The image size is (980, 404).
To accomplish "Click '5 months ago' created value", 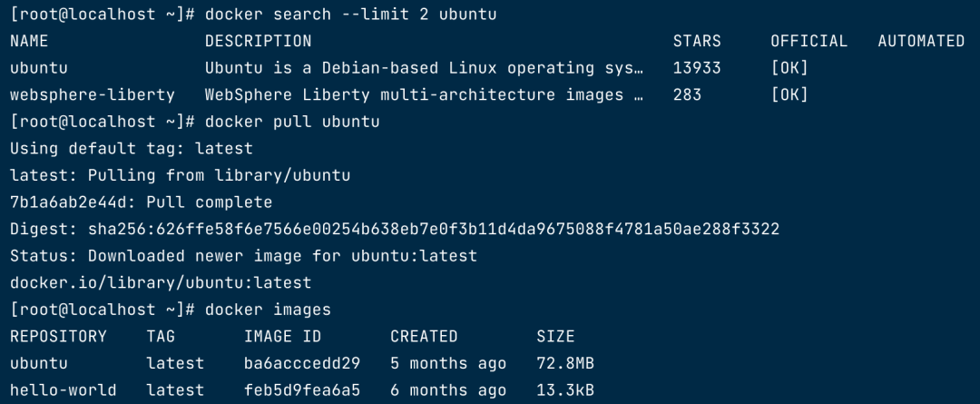I will (448, 363).
